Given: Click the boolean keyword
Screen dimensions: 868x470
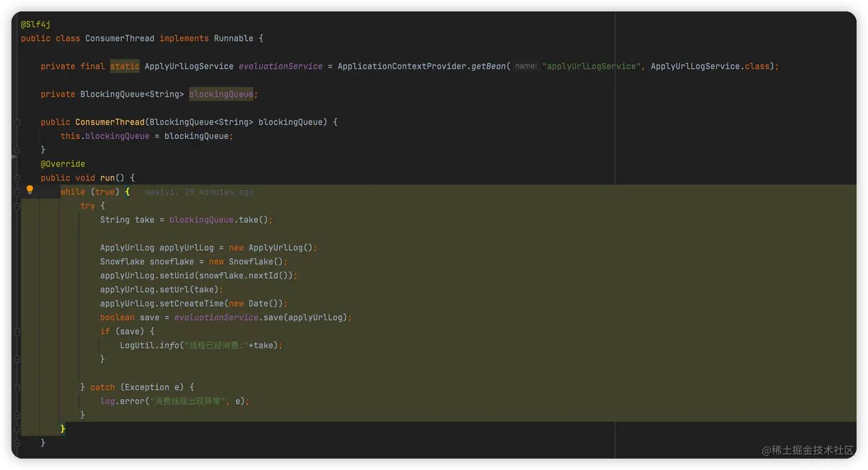Looking at the screenshot, I should [117, 317].
